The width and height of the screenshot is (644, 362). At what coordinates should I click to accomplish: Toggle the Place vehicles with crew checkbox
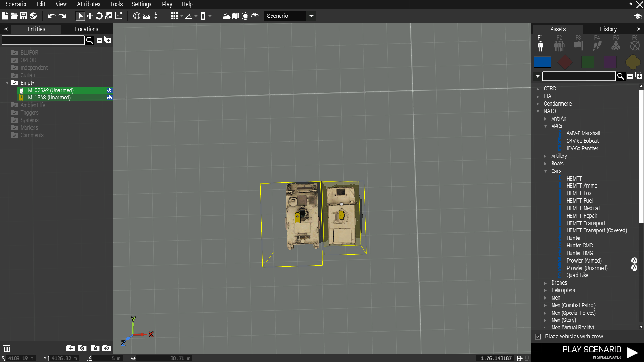click(537, 337)
